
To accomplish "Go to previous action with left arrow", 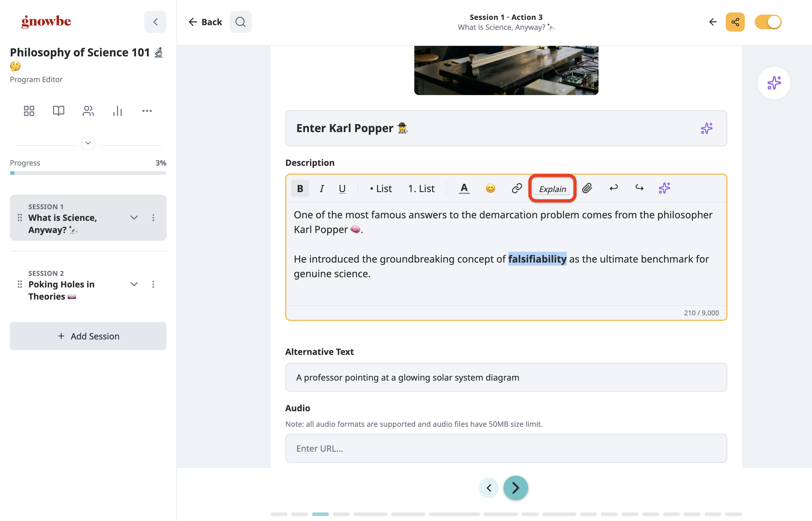I will tap(489, 488).
